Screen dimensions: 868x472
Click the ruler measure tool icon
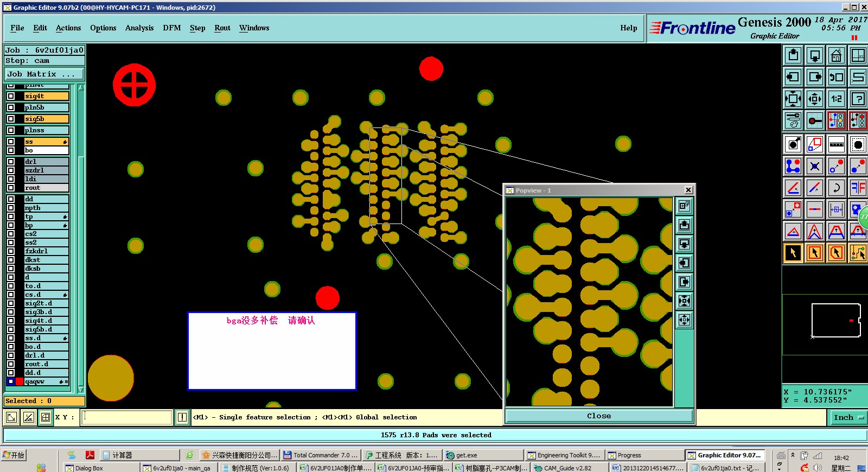tap(837, 144)
